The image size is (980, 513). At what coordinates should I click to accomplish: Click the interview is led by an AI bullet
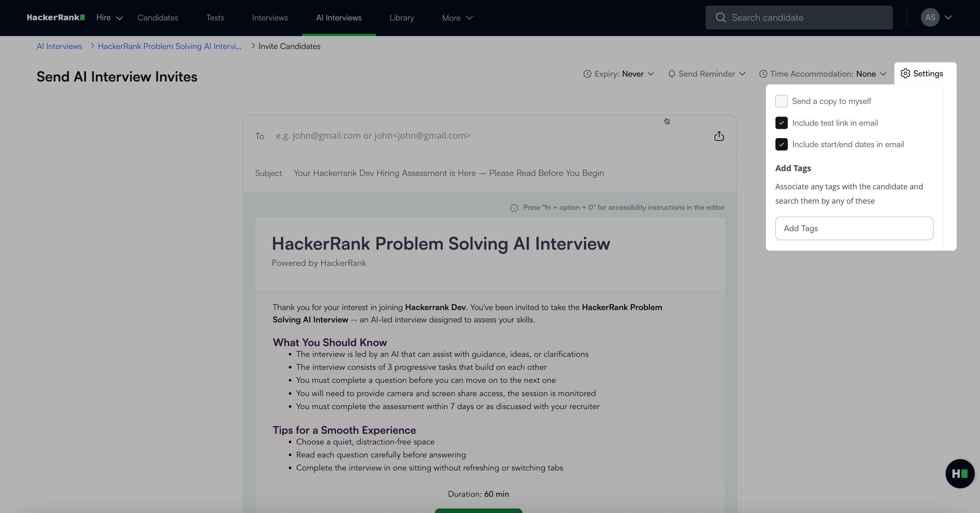(x=442, y=354)
